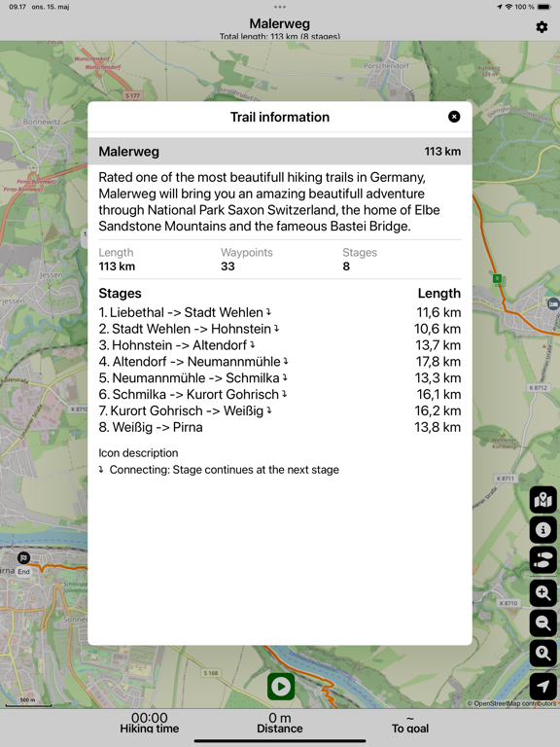Tap the green stage 6 marker
This screenshot has width=560, height=747.
(497, 279)
